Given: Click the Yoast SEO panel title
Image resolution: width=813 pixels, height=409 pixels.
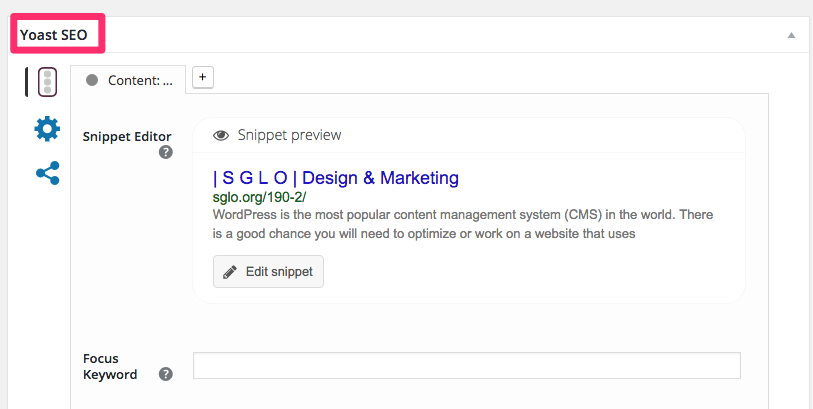Looking at the screenshot, I should point(53,35).
